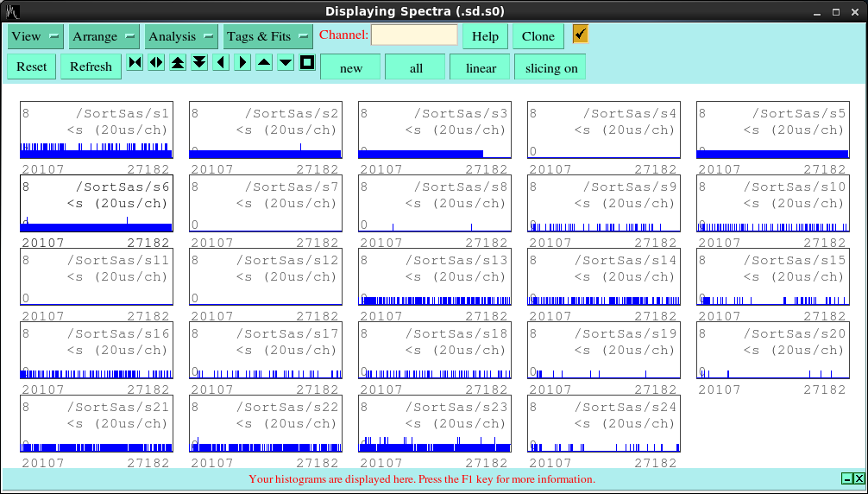Screen dimensions: 868x494
Task: Open the Tags & Fits dropdown
Action: tap(267, 36)
